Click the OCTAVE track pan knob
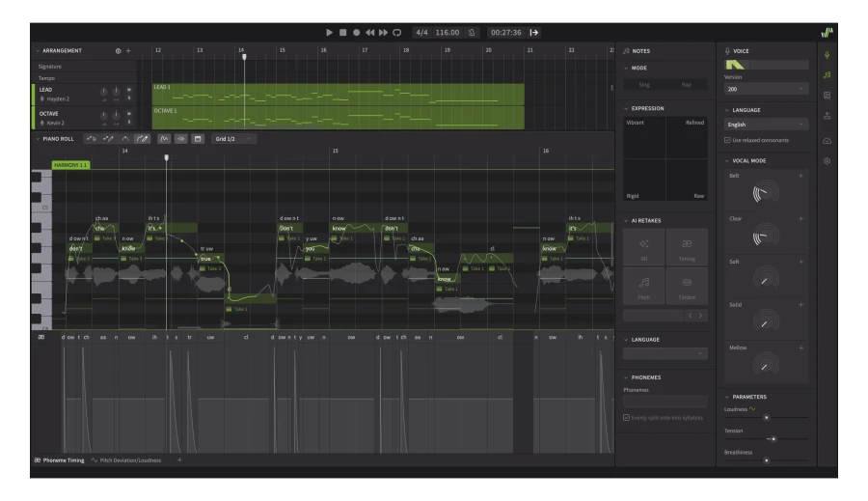 click(x=117, y=115)
